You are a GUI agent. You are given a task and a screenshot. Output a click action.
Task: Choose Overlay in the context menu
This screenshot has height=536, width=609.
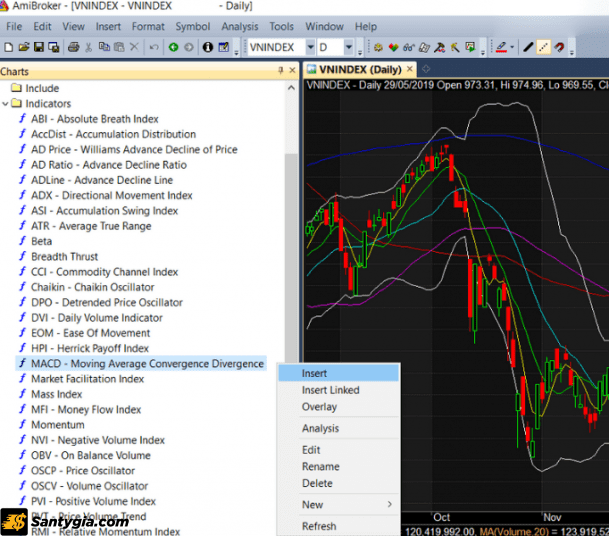click(339, 407)
